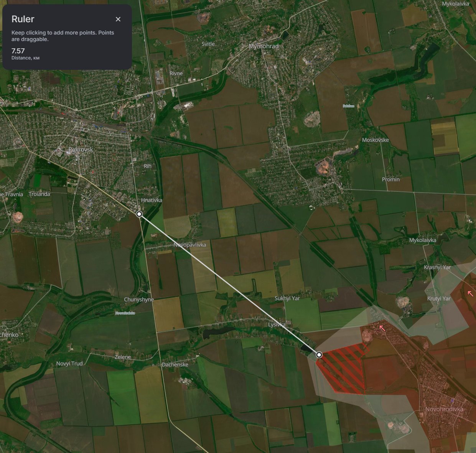Screen dimensions: 476x453
Task: Click the Troianda map label
Action: (40, 194)
